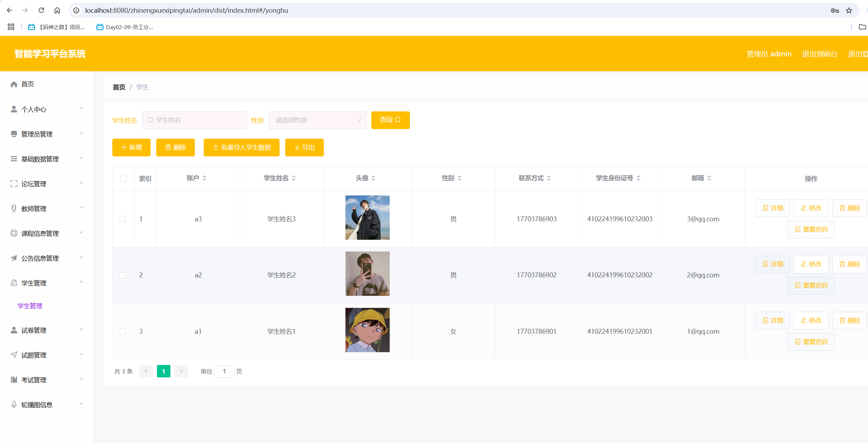The width and height of the screenshot is (868, 443).
Task: Click the 课程信息管理 circle icon
Action: [x=14, y=233]
